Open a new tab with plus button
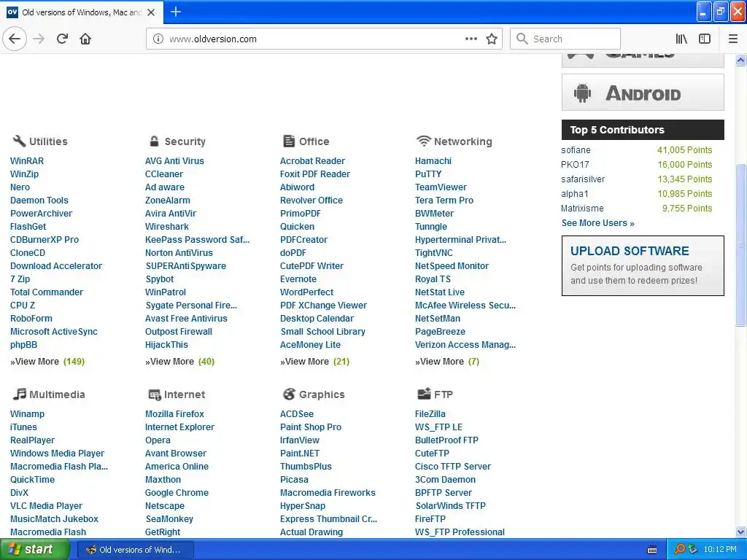Screen dimensions: 747x560 pyautogui.click(x=175, y=12)
